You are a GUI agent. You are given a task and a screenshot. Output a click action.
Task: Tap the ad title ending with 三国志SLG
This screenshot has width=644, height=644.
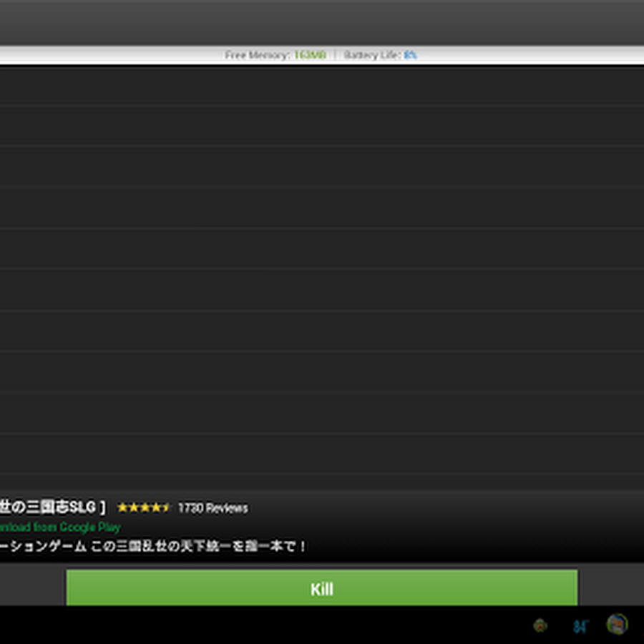(52, 507)
